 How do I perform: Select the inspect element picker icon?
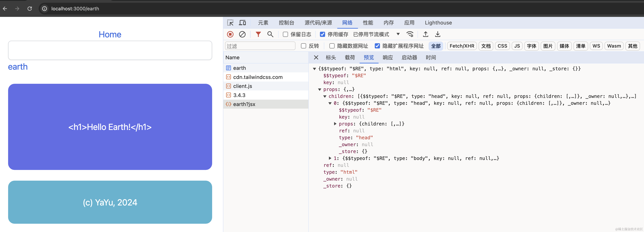230,23
